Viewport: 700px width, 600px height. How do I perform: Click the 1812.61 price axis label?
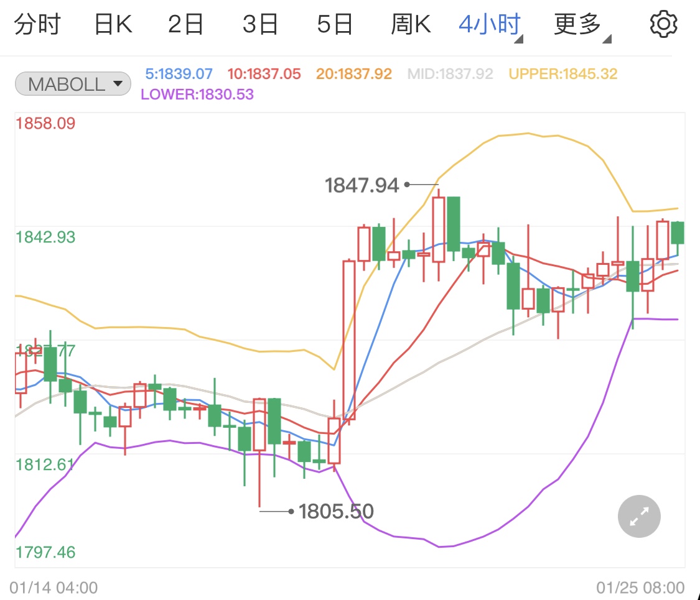(x=45, y=465)
